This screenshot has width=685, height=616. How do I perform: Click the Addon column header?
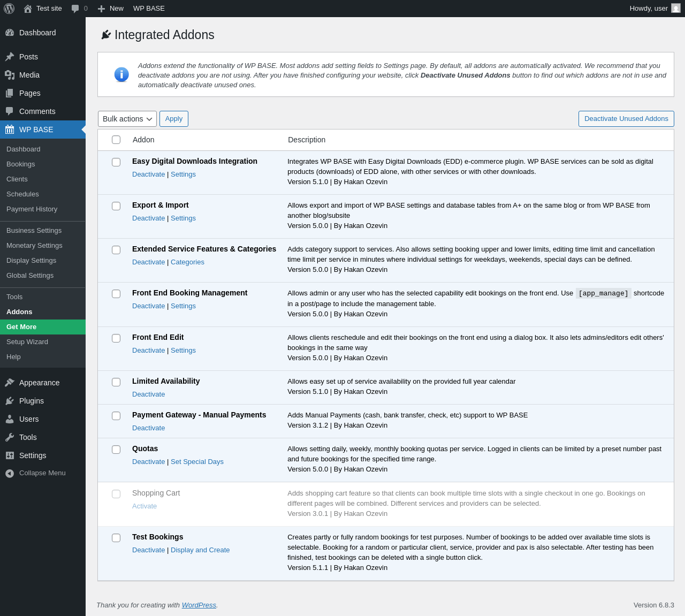[143, 140]
